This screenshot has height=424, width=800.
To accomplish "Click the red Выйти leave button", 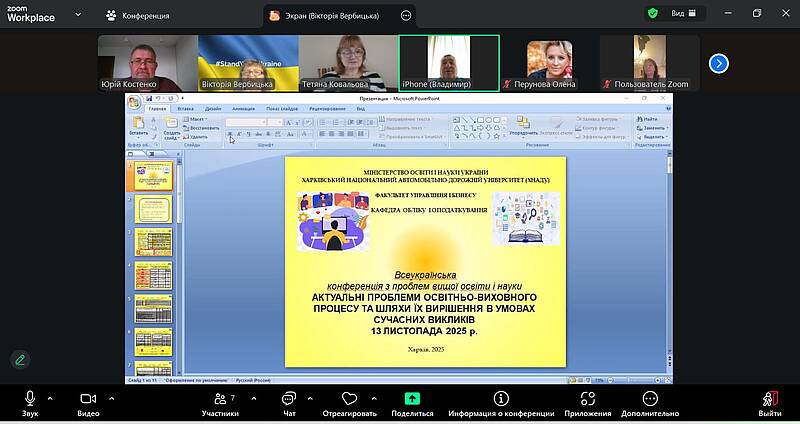I will (x=769, y=399).
